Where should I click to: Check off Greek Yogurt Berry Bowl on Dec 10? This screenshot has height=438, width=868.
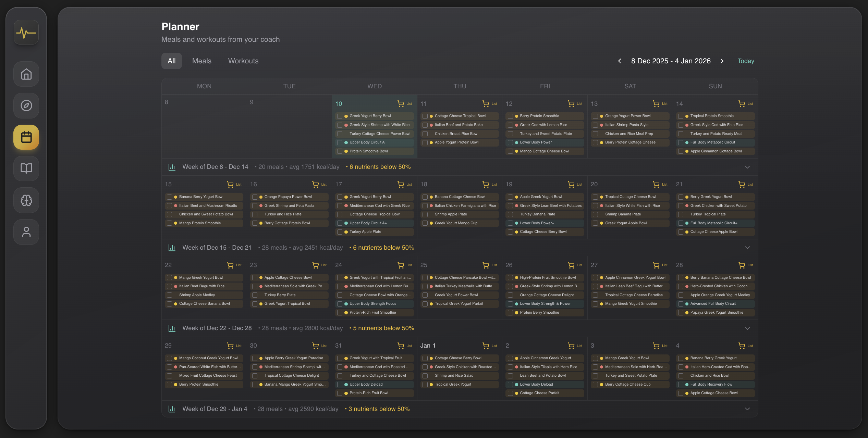(340, 116)
